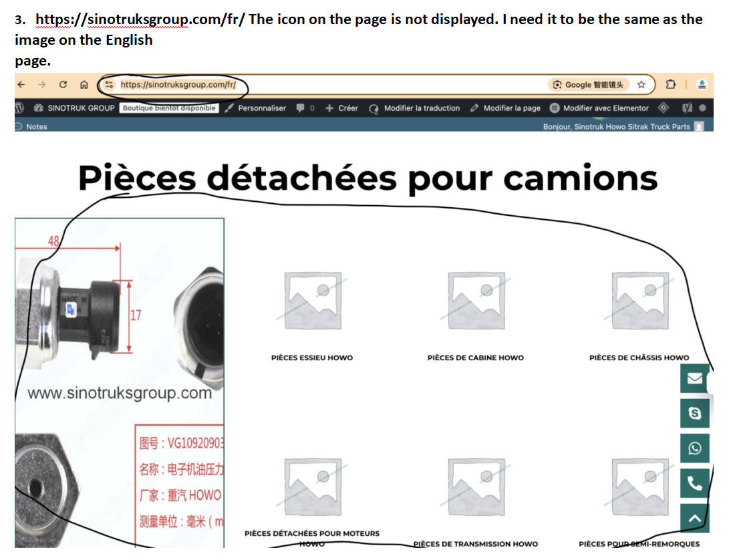Bookmark this page with the star icon
The image size is (729, 560).
[x=641, y=85]
